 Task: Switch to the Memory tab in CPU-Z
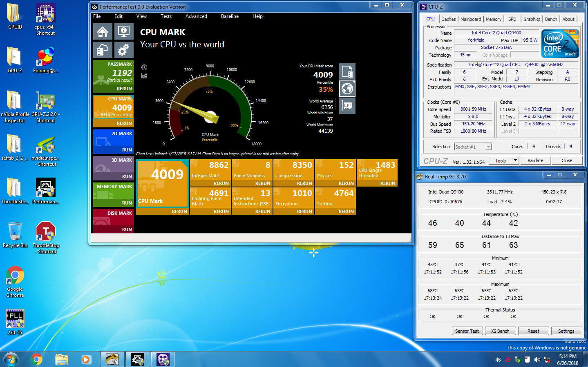pos(494,19)
